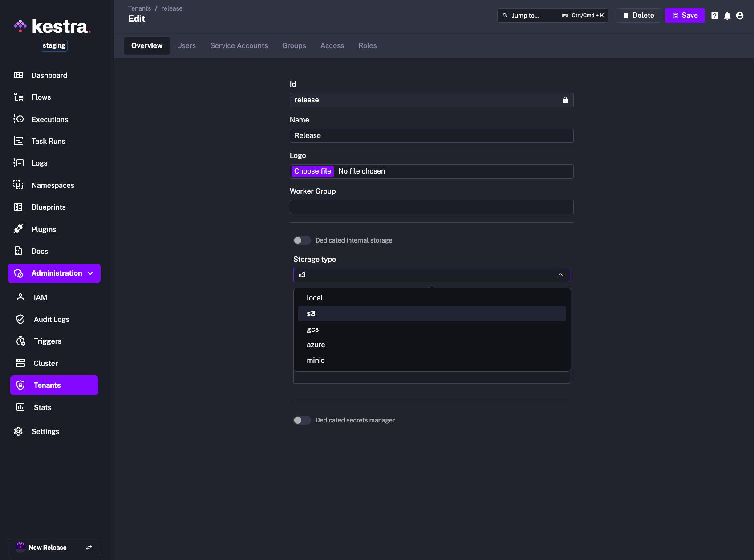Collapse the Administration menu section
The width and height of the screenshot is (754, 560).
click(90, 273)
